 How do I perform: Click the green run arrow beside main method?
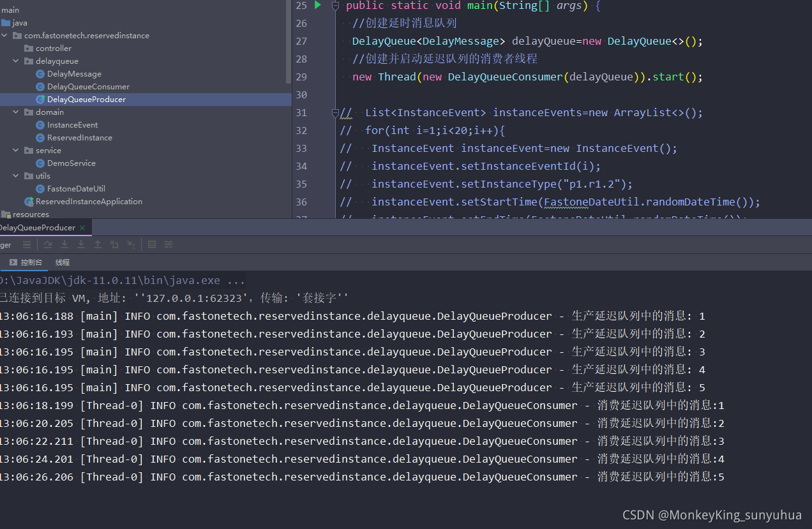pyautogui.click(x=318, y=5)
